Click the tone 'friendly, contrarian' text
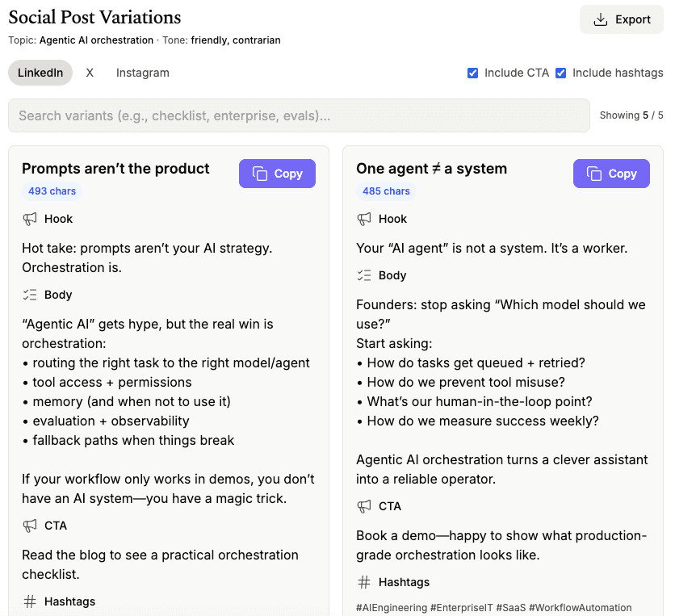 pos(236,40)
